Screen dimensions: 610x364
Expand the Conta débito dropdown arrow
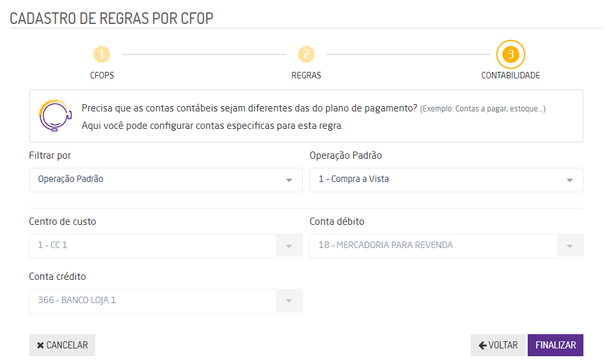[570, 246]
